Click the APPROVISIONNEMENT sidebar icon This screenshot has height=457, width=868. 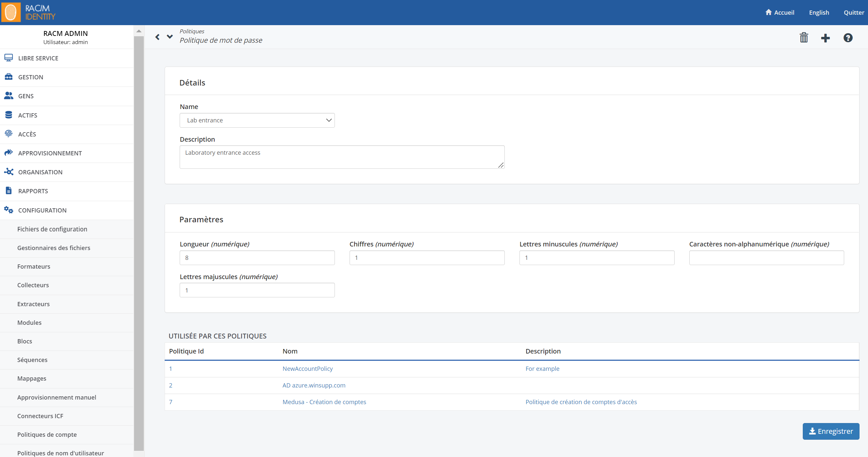(9, 153)
